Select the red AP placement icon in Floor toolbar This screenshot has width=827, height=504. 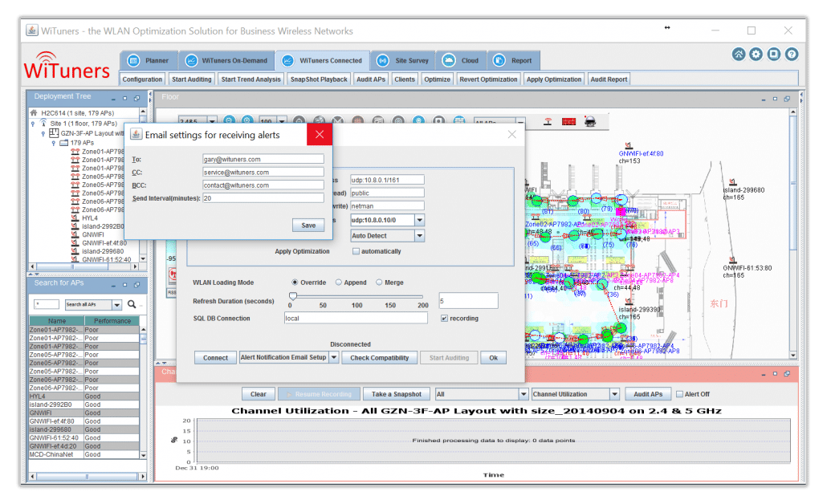click(548, 122)
